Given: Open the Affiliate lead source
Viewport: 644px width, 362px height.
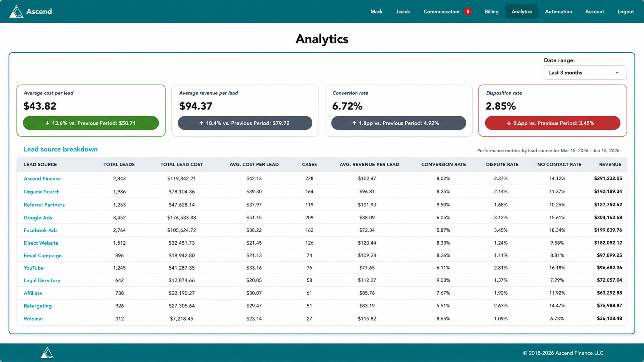Looking at the screenshot, I should pyautogui.click(x=33, y=293).
